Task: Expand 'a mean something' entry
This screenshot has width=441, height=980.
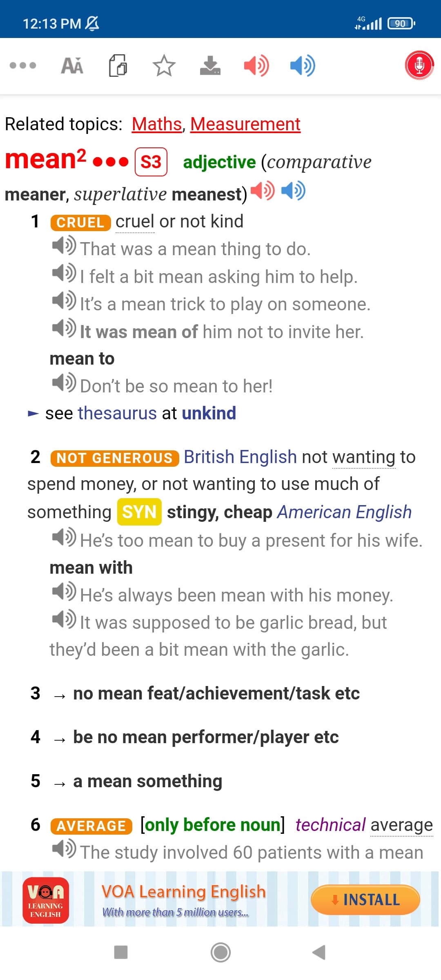Action: (x=147, y=781)
